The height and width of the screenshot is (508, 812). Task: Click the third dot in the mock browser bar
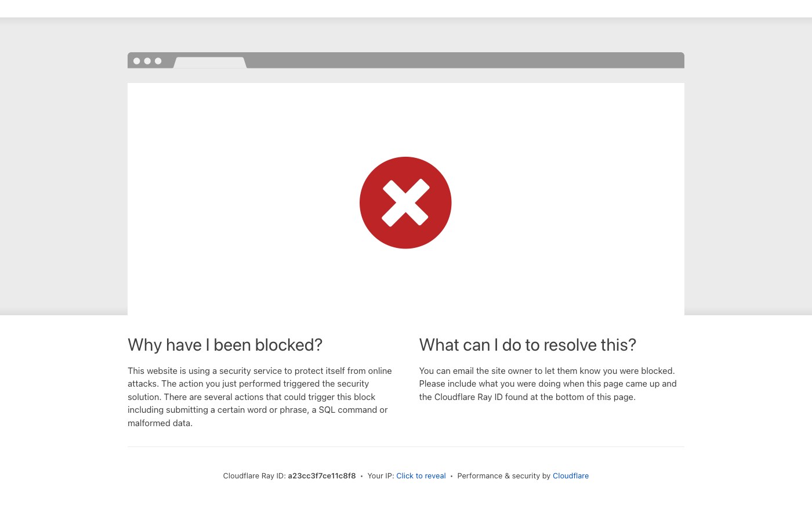[158, 61]
